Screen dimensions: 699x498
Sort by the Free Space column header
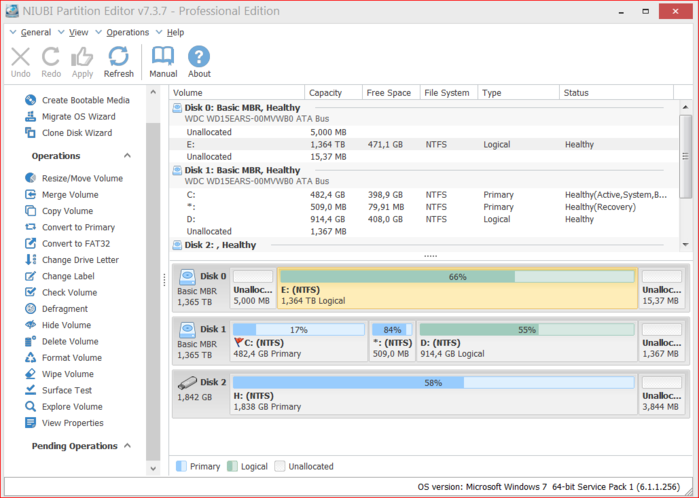coord(391,93)
